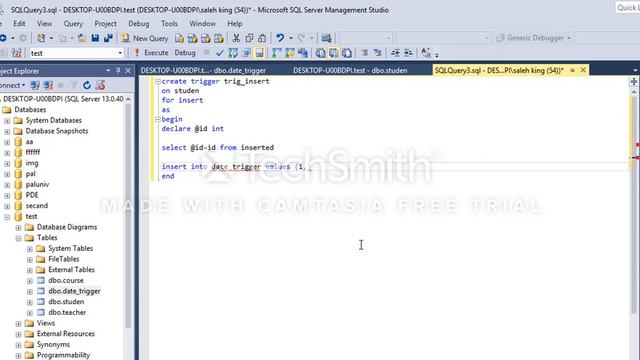Open the View menu
This screenshot has height=360, width=640.
pyautogui.click(x=44, y=24)
